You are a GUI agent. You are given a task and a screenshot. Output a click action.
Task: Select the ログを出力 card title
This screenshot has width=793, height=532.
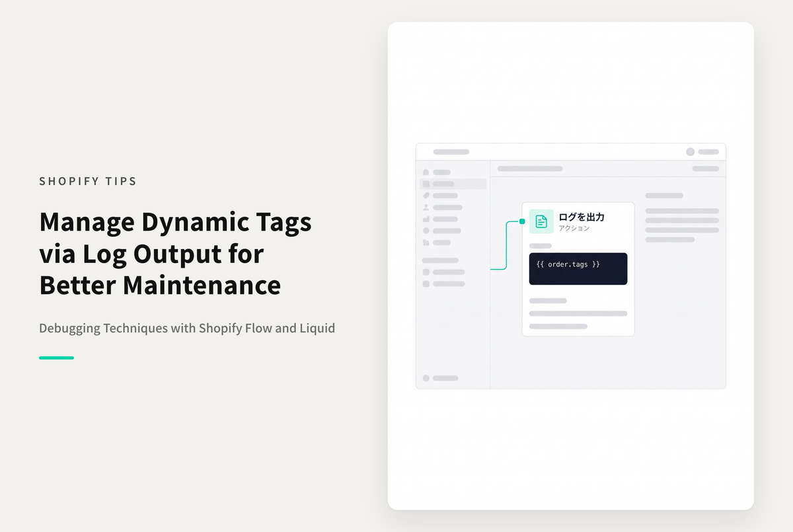pyautogui.click(x=582, y=217)
